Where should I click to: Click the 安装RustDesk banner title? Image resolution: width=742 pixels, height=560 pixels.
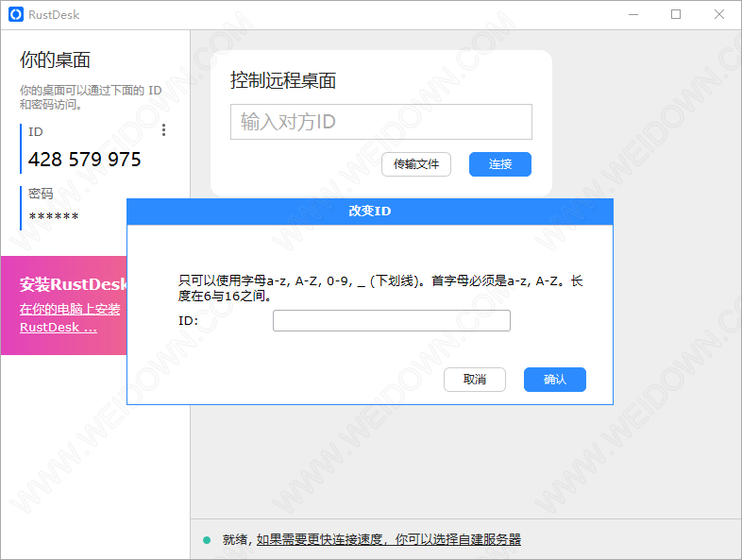tap(74, 284)
